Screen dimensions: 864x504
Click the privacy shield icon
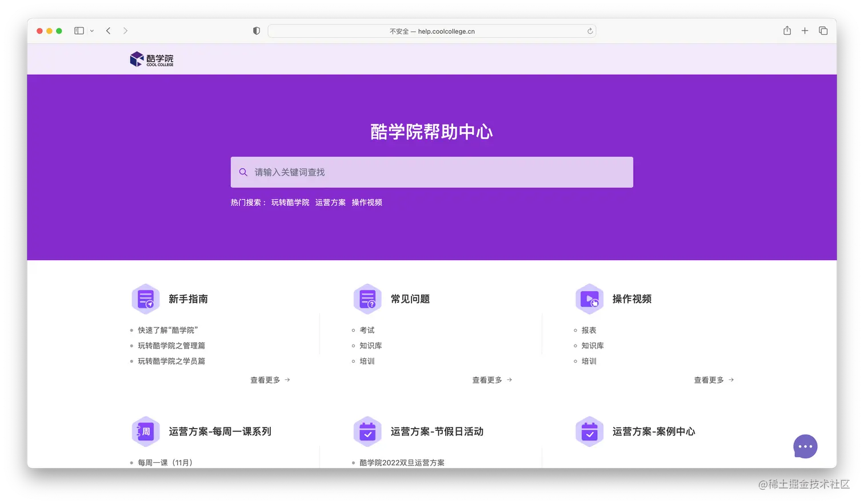(x=257, y=31)
